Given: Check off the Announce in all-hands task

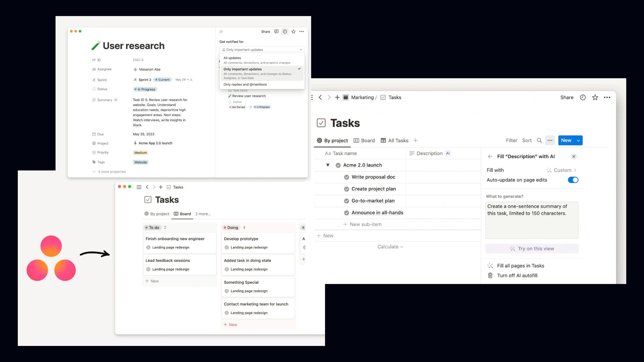Looking at the screenshot, I should pyautogui.click(x=346, y=213).
